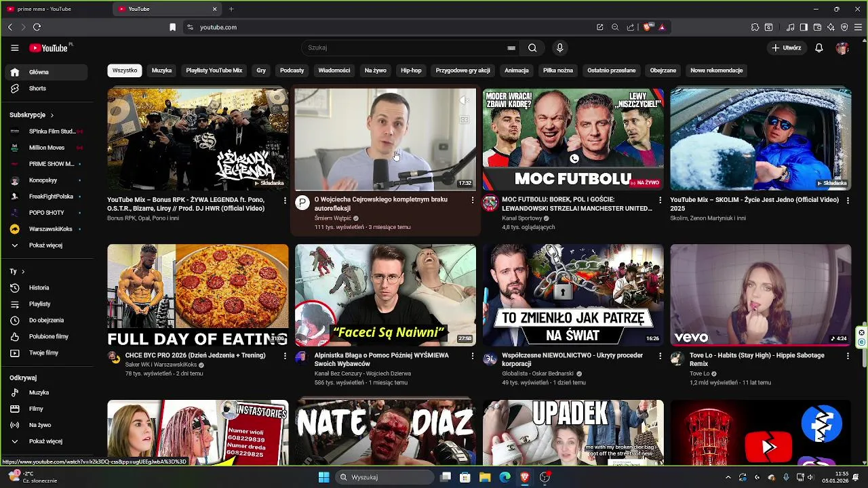Bookmark this page icon in address bar
The height and width of the screenshot is (488, 868).
(173, 27)
